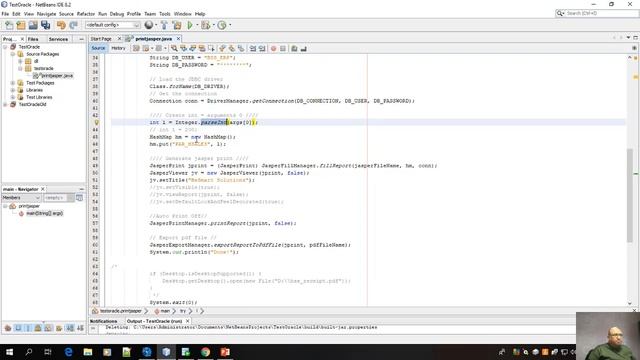Click the New Project toolbar icon
This screenshot has height=360, width=640.
pyautogui.click(x=21, y=25)
